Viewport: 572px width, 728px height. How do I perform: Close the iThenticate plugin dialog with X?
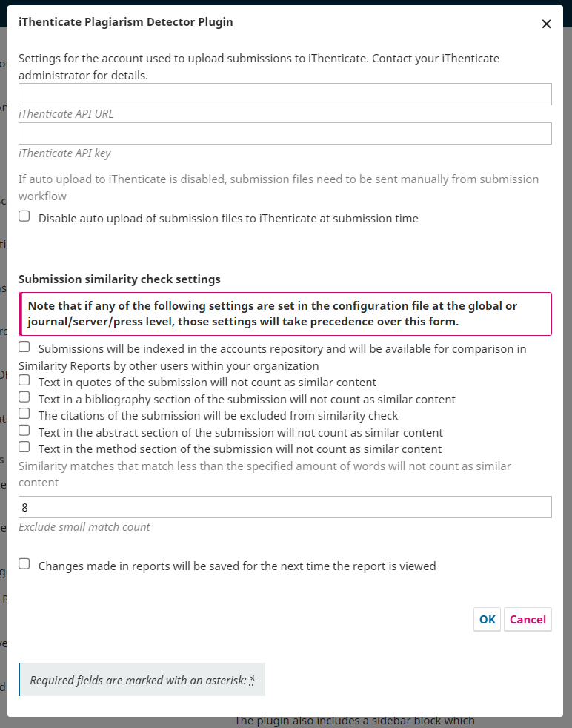coord(546,24)
